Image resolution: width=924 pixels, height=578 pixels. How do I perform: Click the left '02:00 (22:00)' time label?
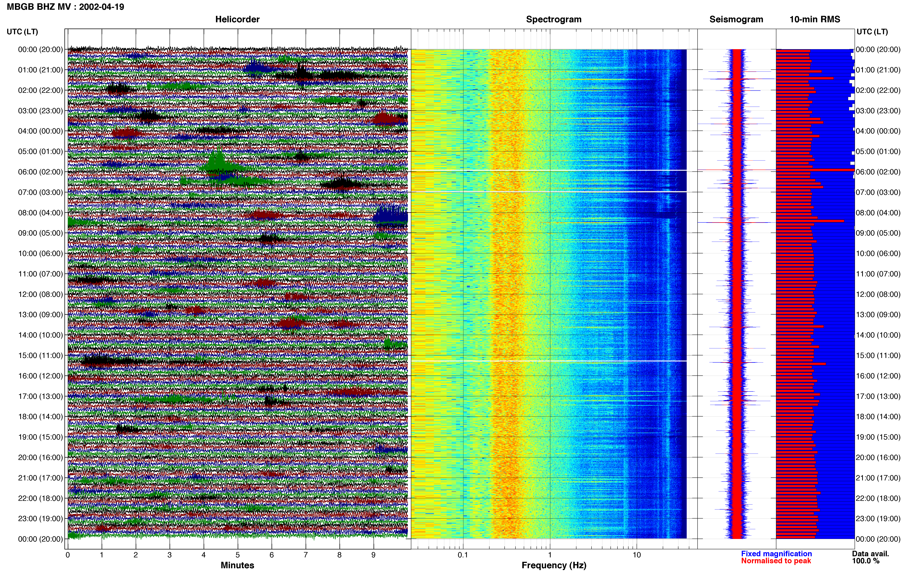coord(41,90)
